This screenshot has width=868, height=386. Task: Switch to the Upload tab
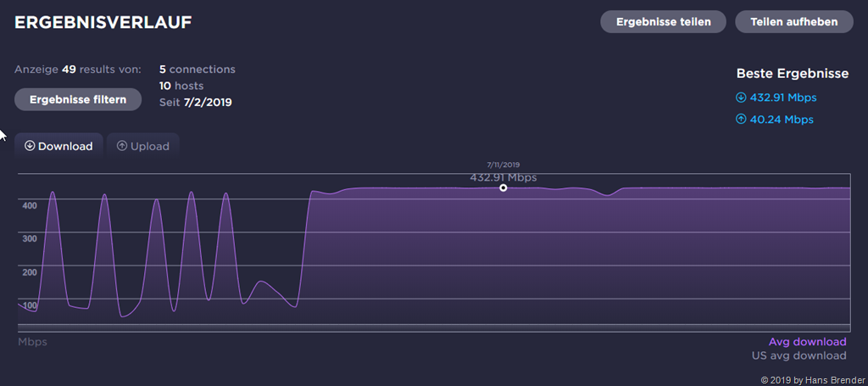(142, 146)
